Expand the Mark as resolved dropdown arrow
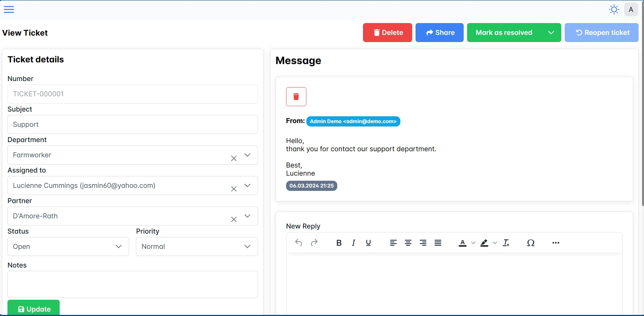 [x=551, y=33]
